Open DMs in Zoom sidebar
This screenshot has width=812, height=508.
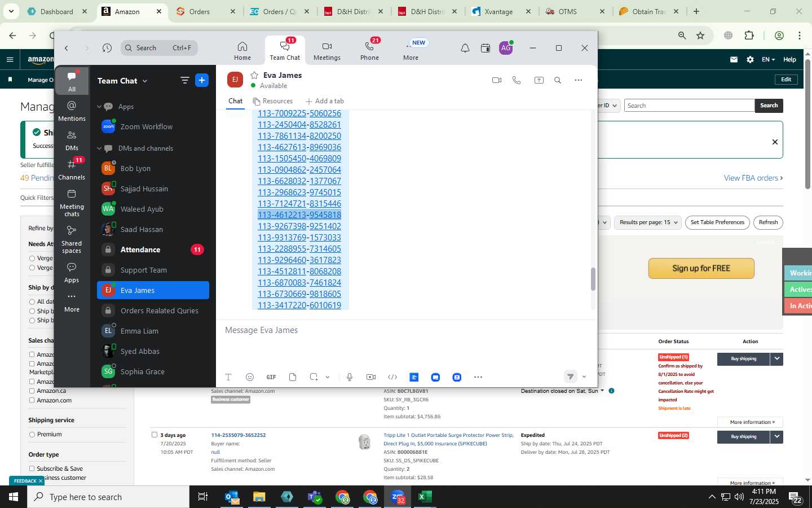[x=72, y=141]
